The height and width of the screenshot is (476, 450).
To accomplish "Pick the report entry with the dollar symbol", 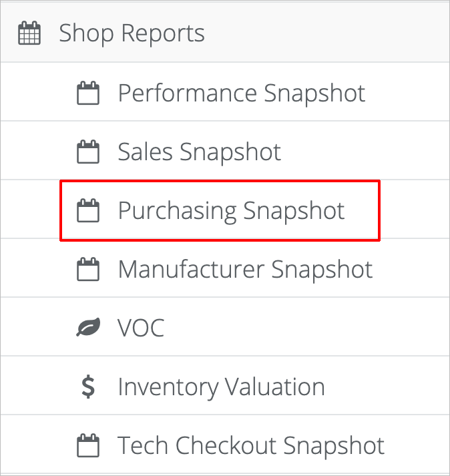I will [x=221, y=387].
